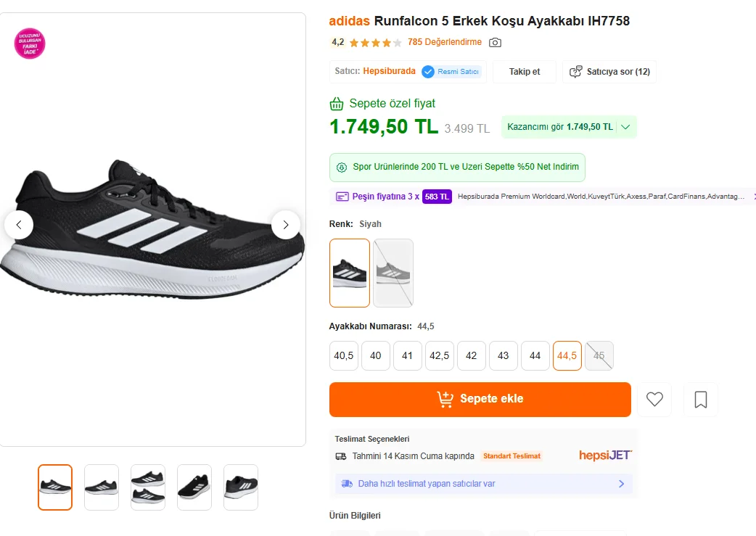Viewport: 756px width, 536px height.
Task: Go to previous product image arrow
Action: click(19, 225)
